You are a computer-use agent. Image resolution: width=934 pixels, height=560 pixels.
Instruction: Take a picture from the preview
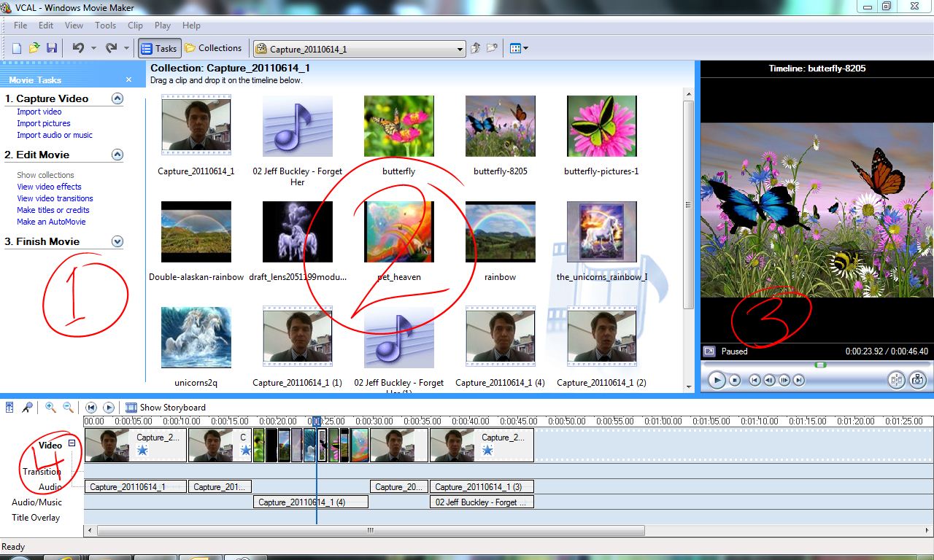click(x=917, y=380)
